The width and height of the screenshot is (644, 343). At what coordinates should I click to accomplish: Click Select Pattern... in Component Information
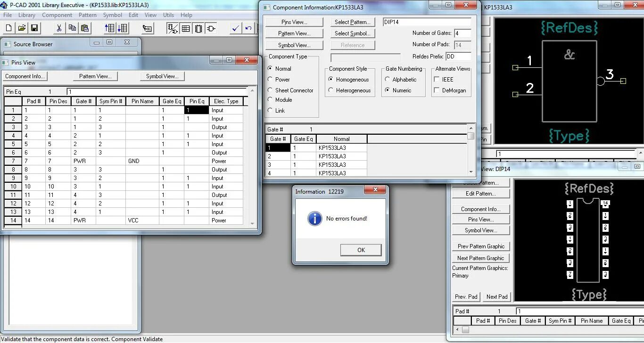point(352,22)
